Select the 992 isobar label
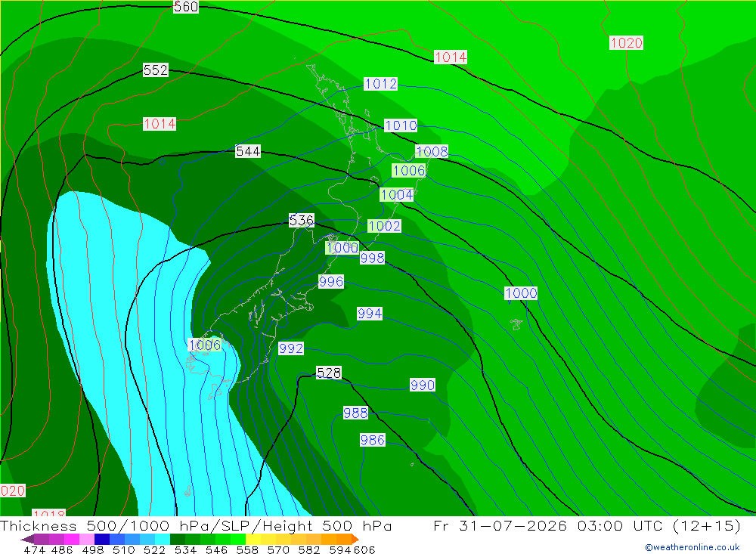The height and width of the screenshot is (554, 756). [x=291, y=348]
